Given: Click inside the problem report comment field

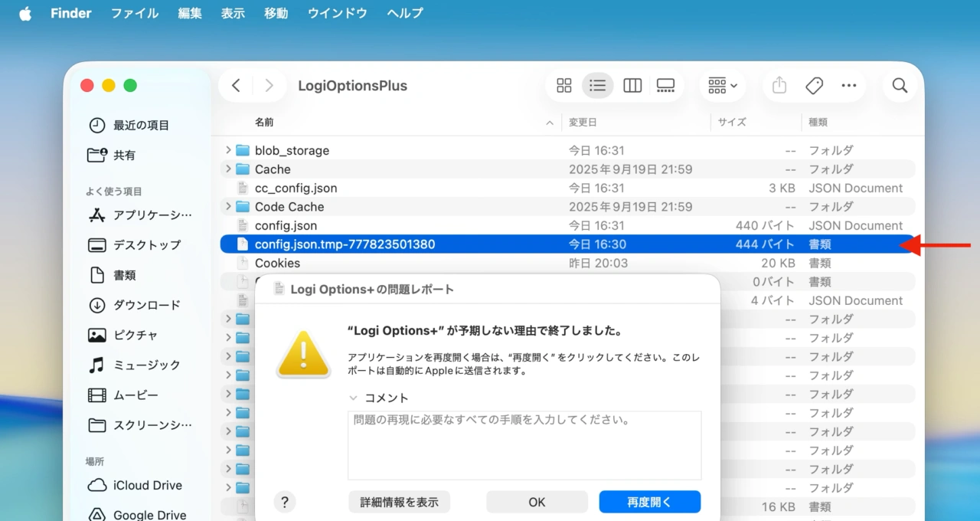Looking at the screenshot, I should [524, 444].
